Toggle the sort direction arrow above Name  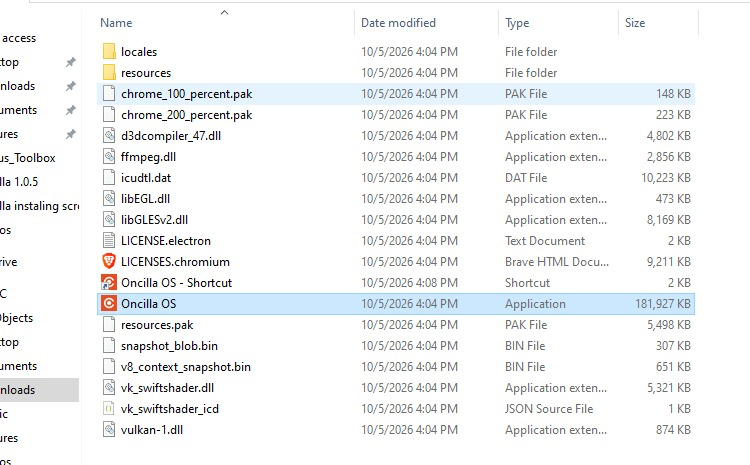pyautogui.click(x=224, y=12)
